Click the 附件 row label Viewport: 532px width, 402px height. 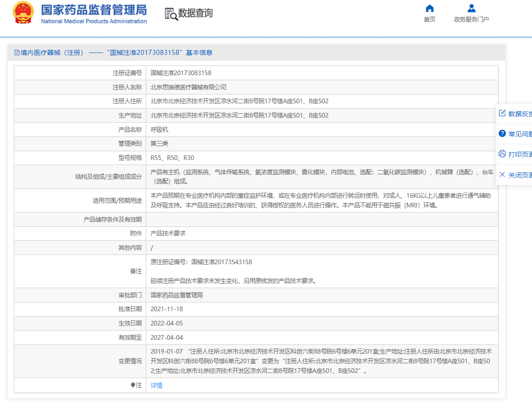point(136,233)
